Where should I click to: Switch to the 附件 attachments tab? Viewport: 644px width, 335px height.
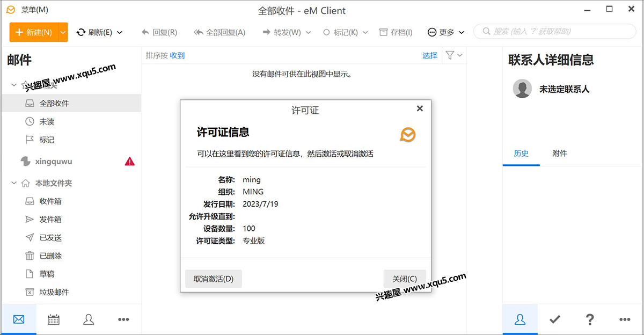(560, 154)
